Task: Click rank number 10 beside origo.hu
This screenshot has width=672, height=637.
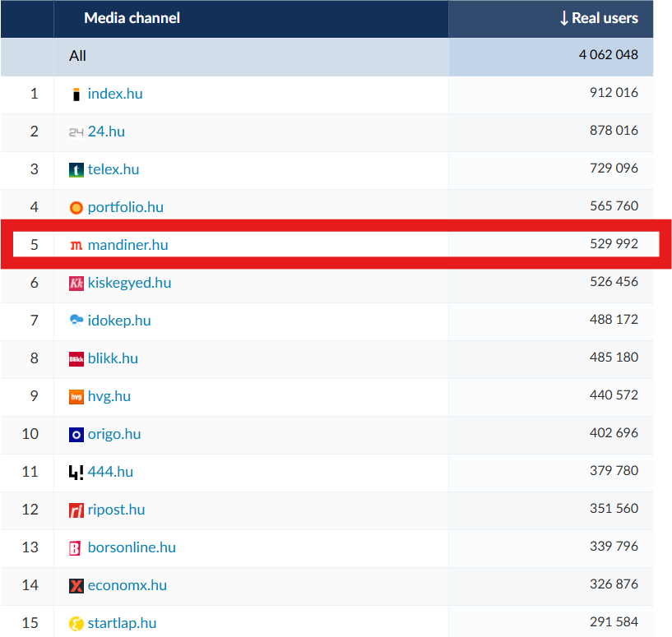Action: tap(30, 434)
